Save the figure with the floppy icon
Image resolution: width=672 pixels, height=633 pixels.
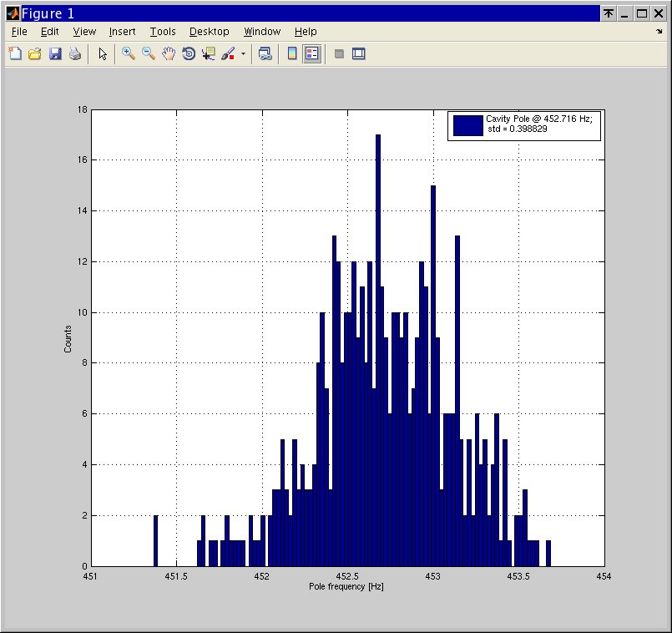click(x=55, y=53)
